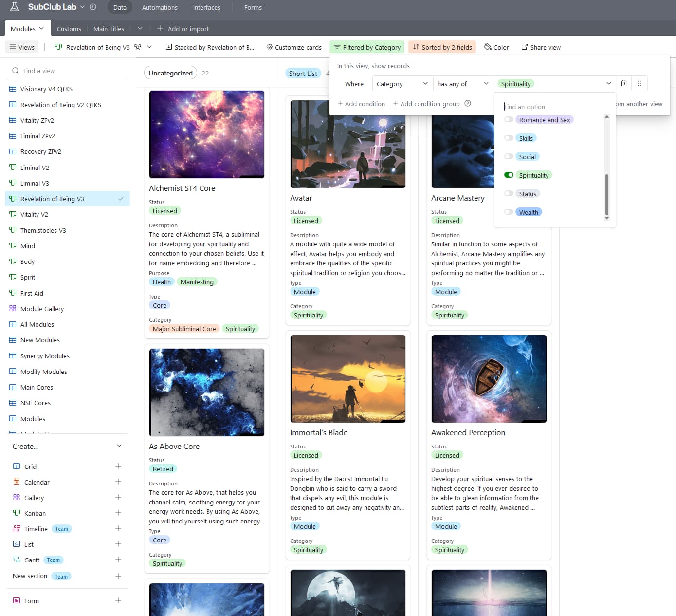
Task: Open the SubClub Lab base name dropdown
Action: tap(82, 7)
